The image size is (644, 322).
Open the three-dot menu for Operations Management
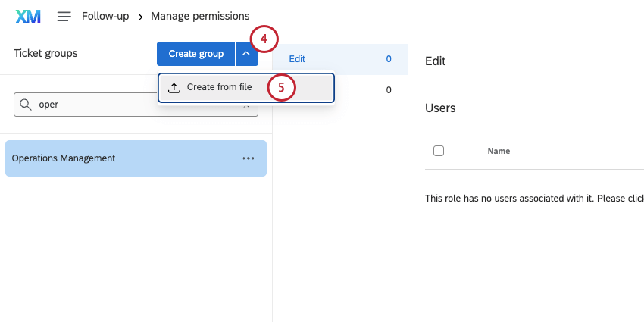coord(249,158)
